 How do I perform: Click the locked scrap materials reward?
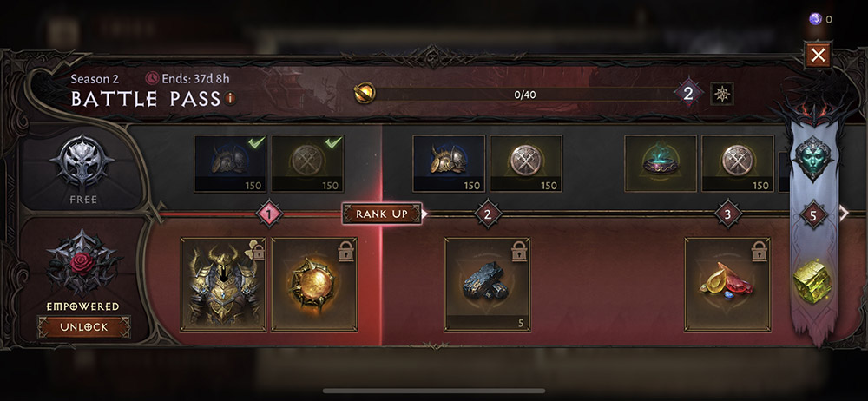[x=487, y=285]
